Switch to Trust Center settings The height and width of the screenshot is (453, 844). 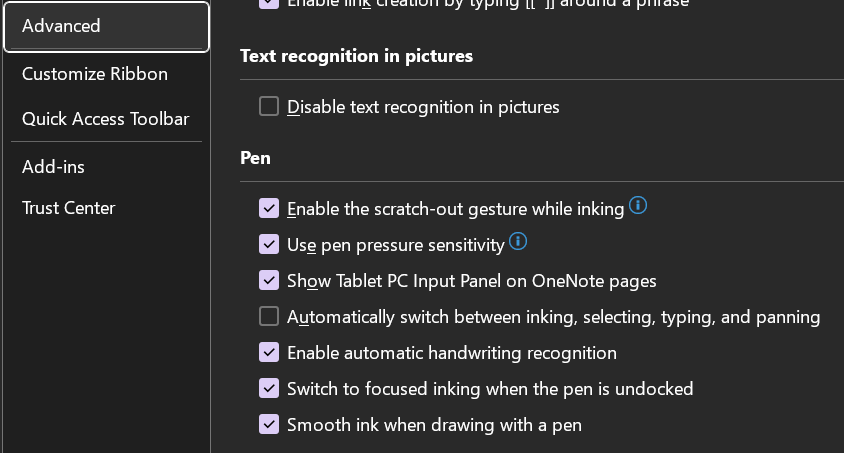pyautogui.click(x=68, y=208)
